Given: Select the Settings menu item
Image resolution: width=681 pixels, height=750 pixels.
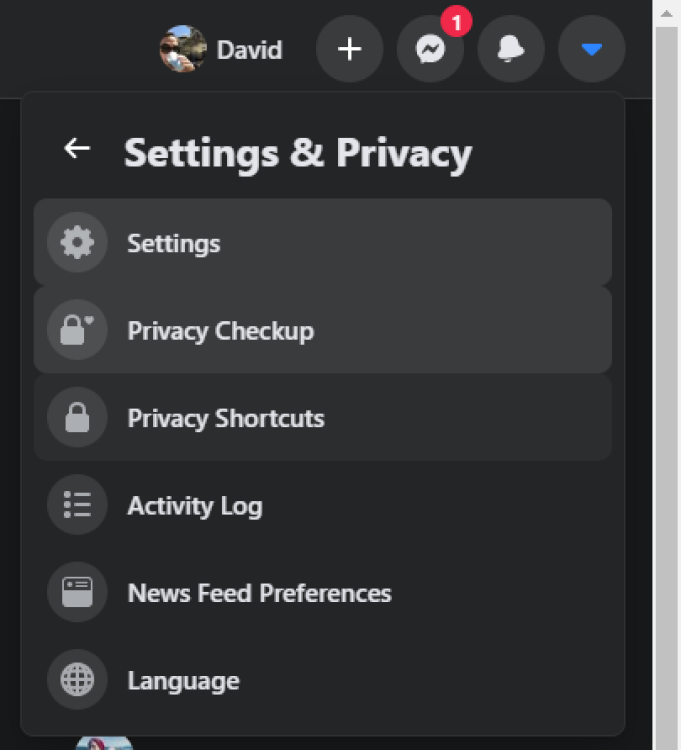Looking at the screenshot, I should [323, 243].
